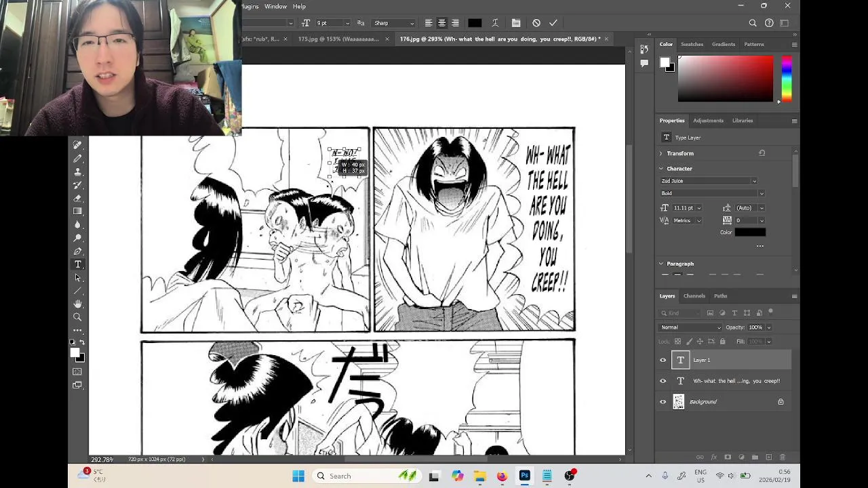
Task: Left align text in options bar
Action: (x=429, y=23)
